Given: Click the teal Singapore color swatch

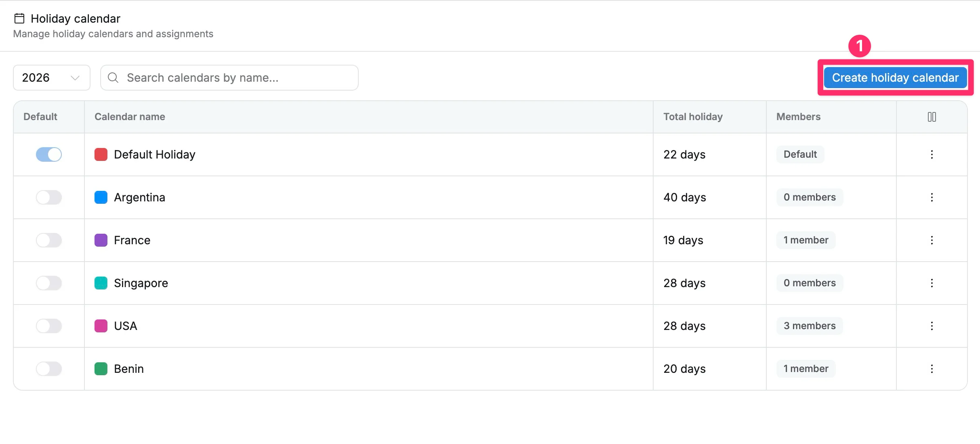Looking at the screenshot, I should coord(101,283).
